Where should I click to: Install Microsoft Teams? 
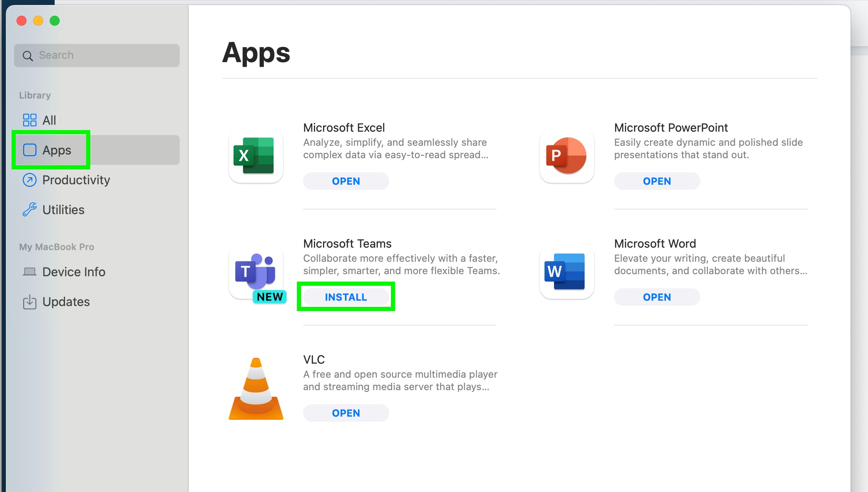[346, 297]
